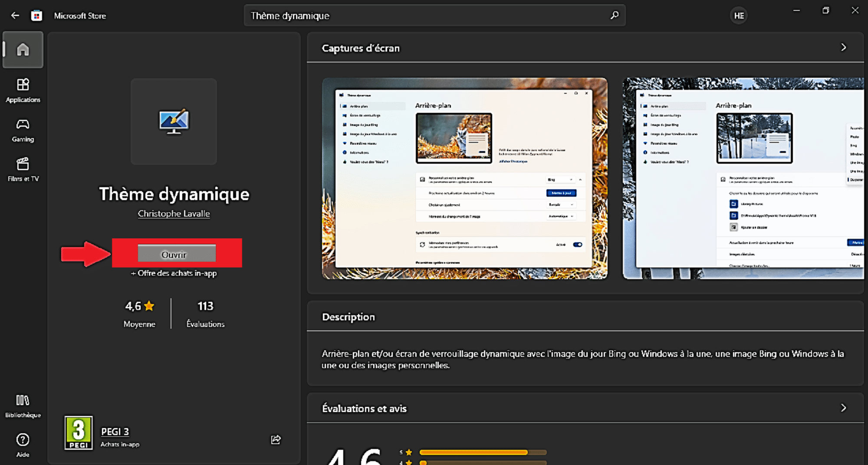Restore down the Store window

click(x=825, y=10)
